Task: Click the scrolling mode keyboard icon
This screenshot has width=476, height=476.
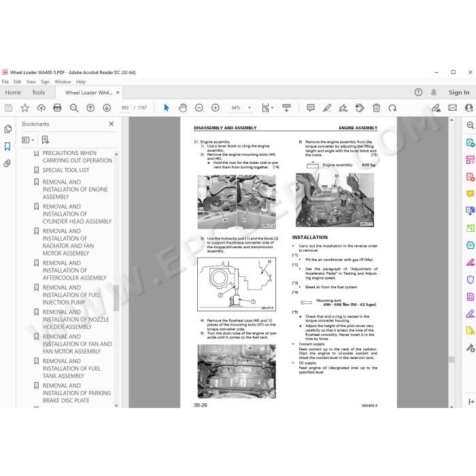Action: (286, 107)
